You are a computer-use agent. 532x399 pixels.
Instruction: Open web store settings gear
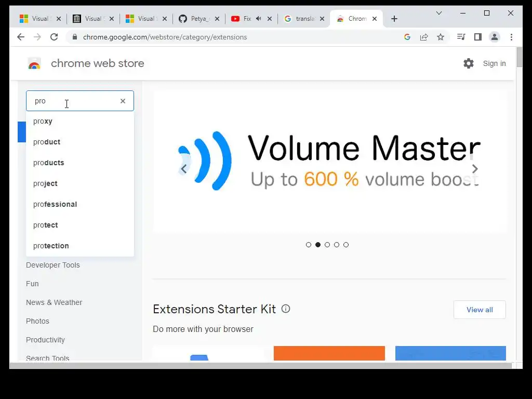tap(469, 63)
